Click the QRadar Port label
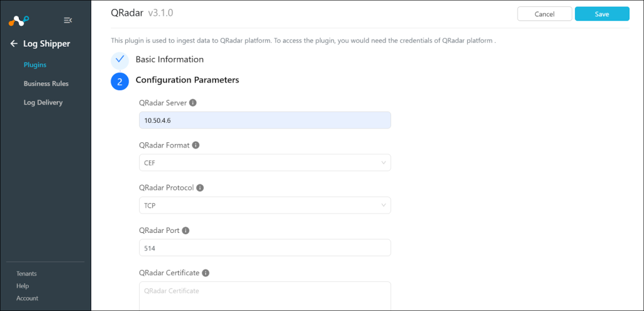644x311 pixels. [159, 230]
